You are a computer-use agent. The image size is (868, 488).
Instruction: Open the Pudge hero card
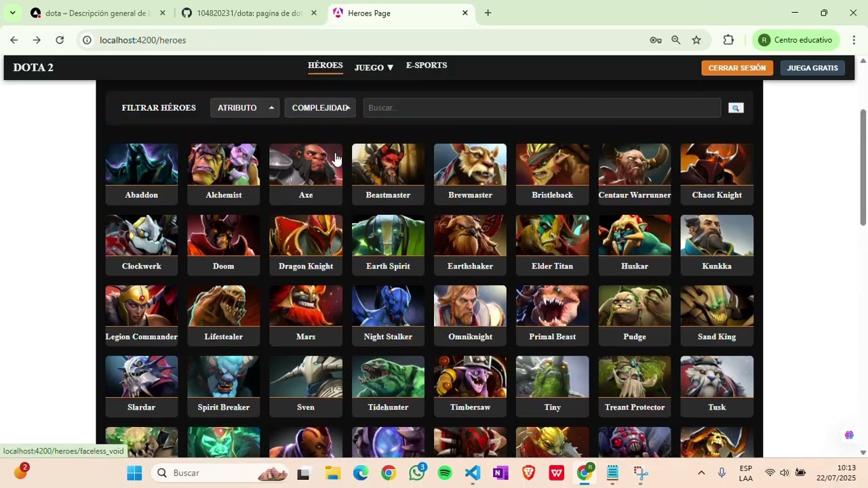point(635,315)
